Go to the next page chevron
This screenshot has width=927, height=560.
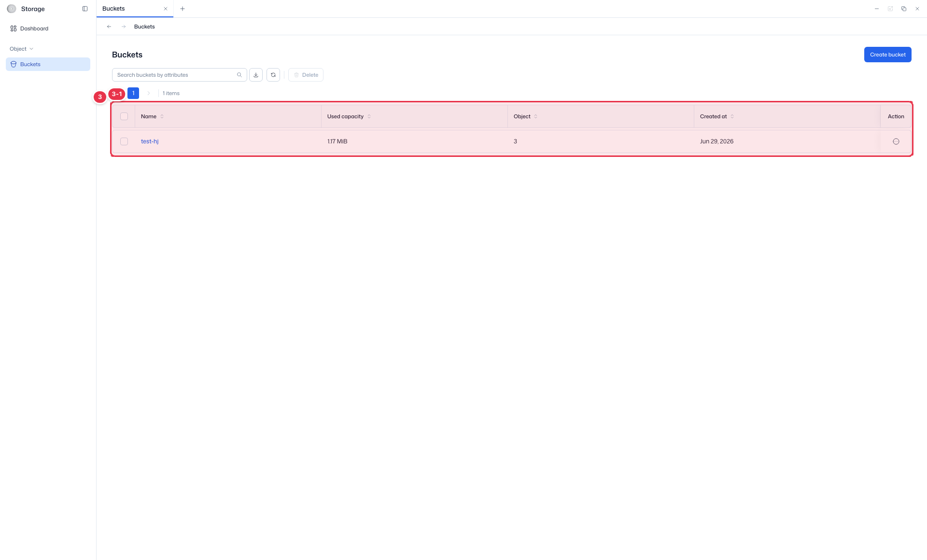pyautogui.click(x=149, y=93)
